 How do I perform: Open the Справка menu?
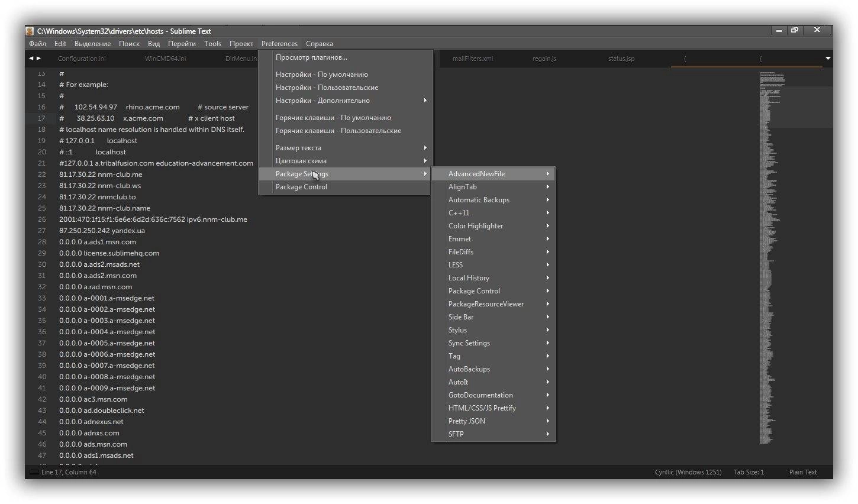[320, 44]
